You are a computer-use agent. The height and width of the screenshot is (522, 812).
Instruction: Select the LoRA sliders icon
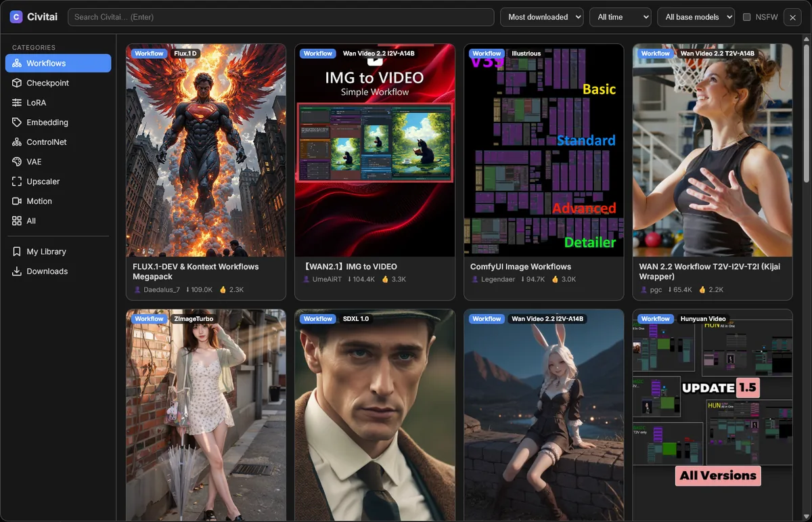(x=17, y=102)
